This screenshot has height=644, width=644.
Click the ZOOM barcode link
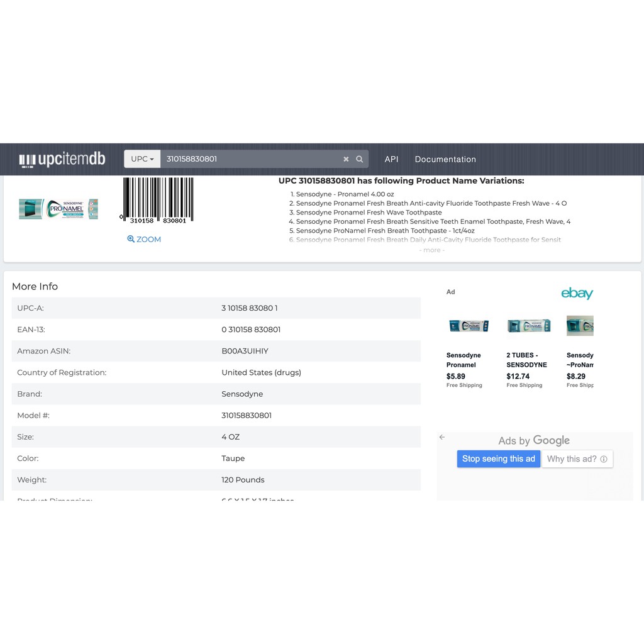(144, 240)
